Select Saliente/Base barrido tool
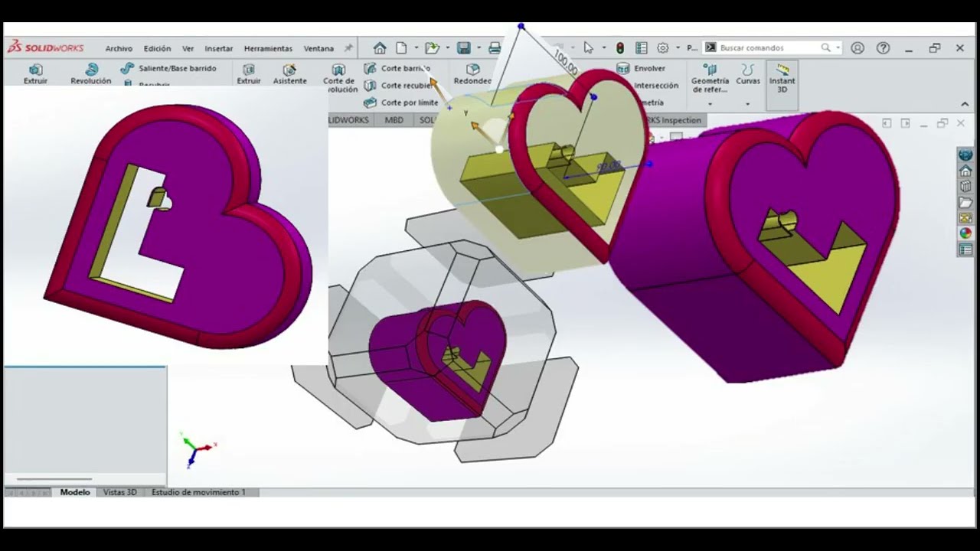 (168, 68)
